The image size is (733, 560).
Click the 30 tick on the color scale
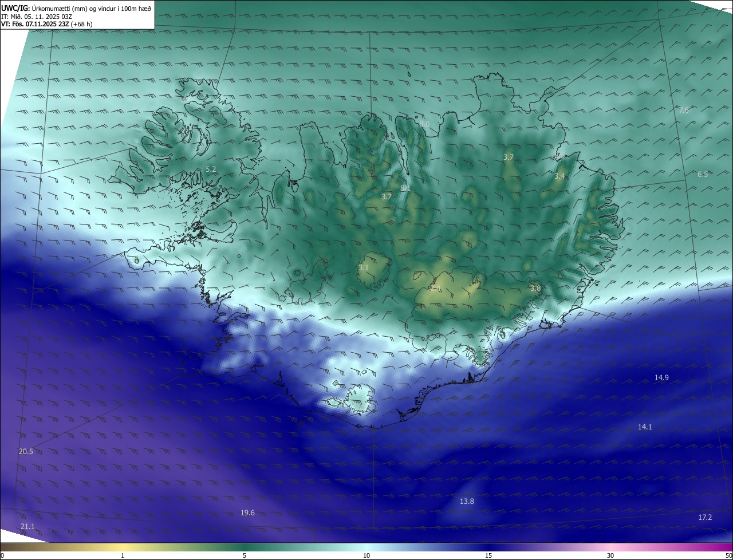point(610,555)
